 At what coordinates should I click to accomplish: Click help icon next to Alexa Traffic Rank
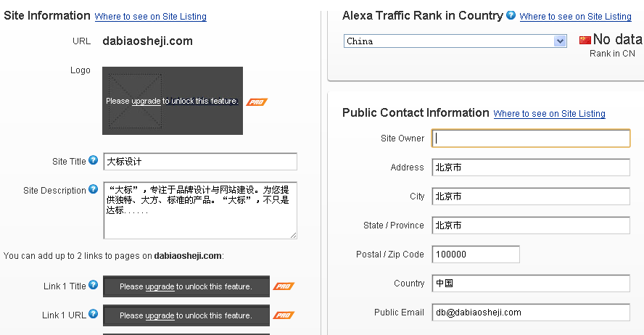(511, 15)
